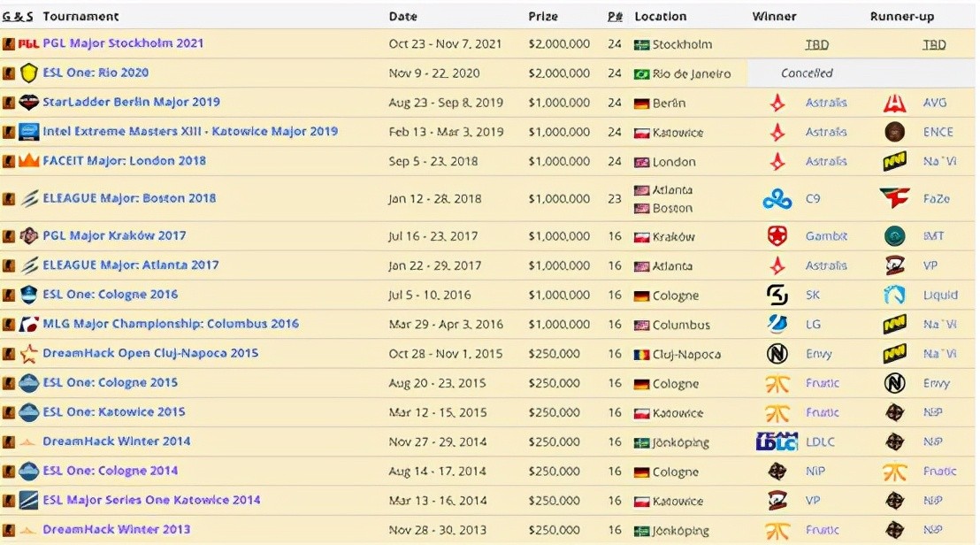Click the ENCE logo in the Katowice 2019 row

tap(894, 132)
